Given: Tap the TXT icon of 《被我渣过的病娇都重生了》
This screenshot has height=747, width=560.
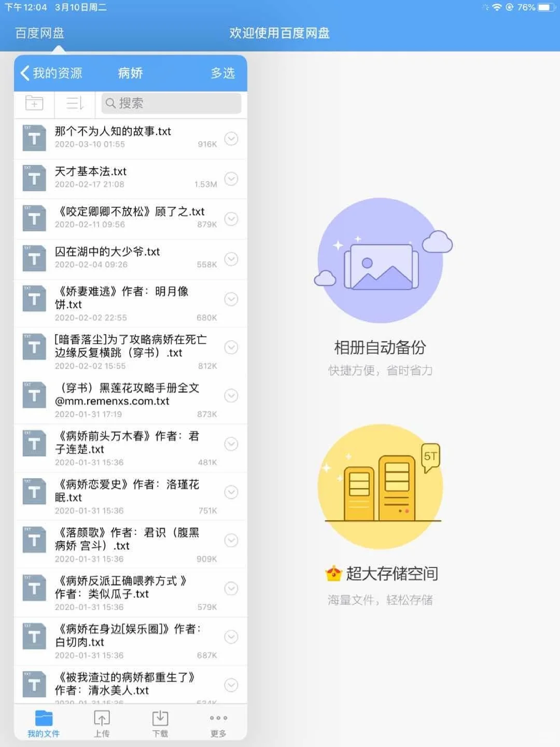Looking at the screenshot, I should point(34,684).
